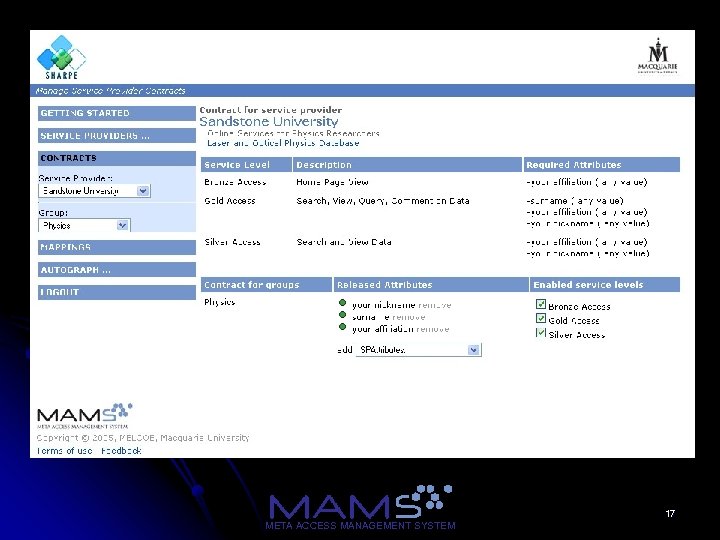Open the Autograph menu
Viewport: 720px width, 540px height.
click(117, 270)
